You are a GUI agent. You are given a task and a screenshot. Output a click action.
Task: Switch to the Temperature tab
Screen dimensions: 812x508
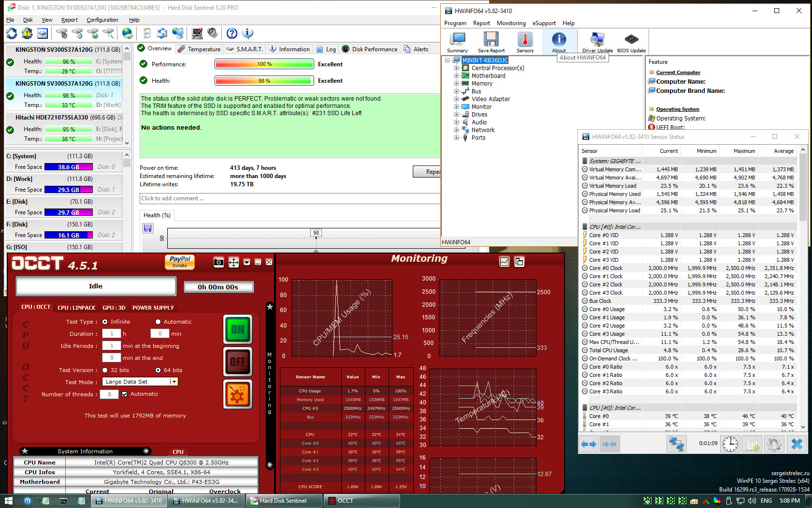coord(199,49)
